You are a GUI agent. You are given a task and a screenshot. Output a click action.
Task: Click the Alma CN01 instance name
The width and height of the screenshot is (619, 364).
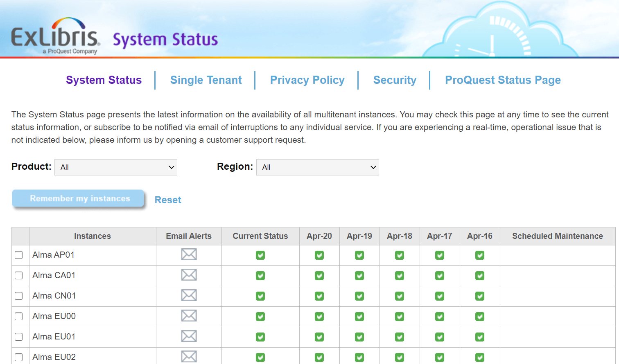tap(54, 296)
